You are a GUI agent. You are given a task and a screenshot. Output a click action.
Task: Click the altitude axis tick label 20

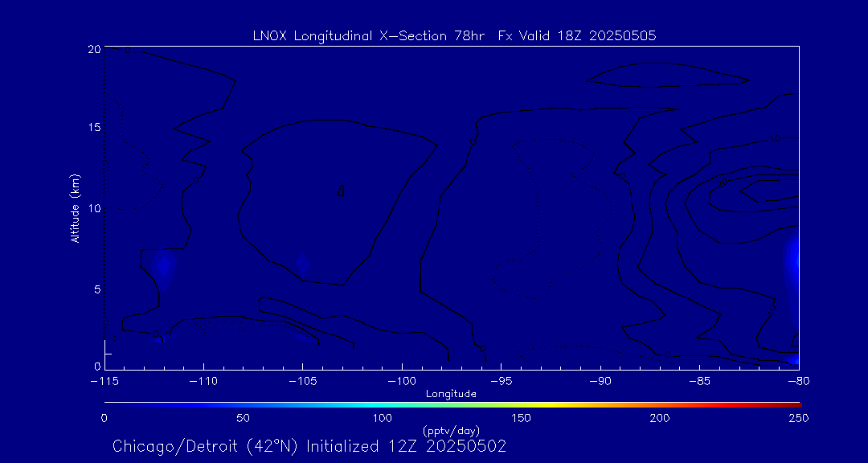[94, 49]
